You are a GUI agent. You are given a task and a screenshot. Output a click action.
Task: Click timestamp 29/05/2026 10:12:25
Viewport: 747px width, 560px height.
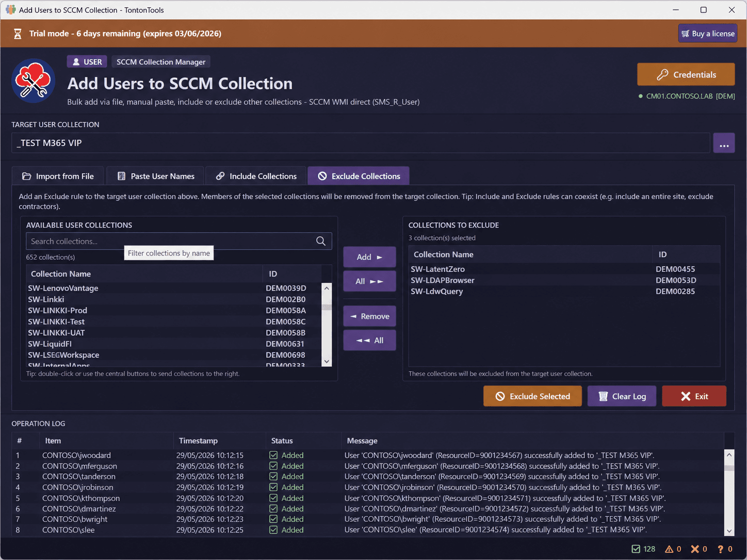(210, 530)
